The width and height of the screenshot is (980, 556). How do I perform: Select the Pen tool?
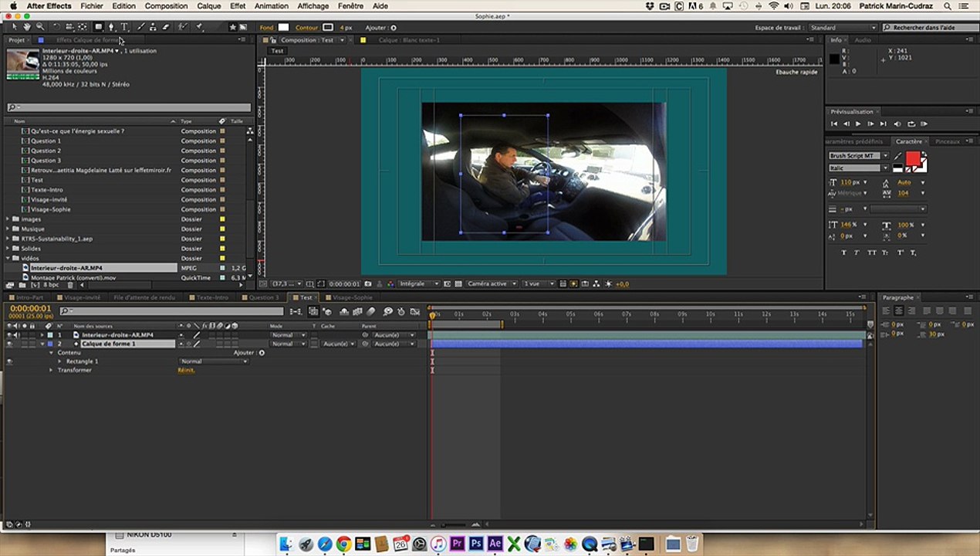tap(111, 27)
